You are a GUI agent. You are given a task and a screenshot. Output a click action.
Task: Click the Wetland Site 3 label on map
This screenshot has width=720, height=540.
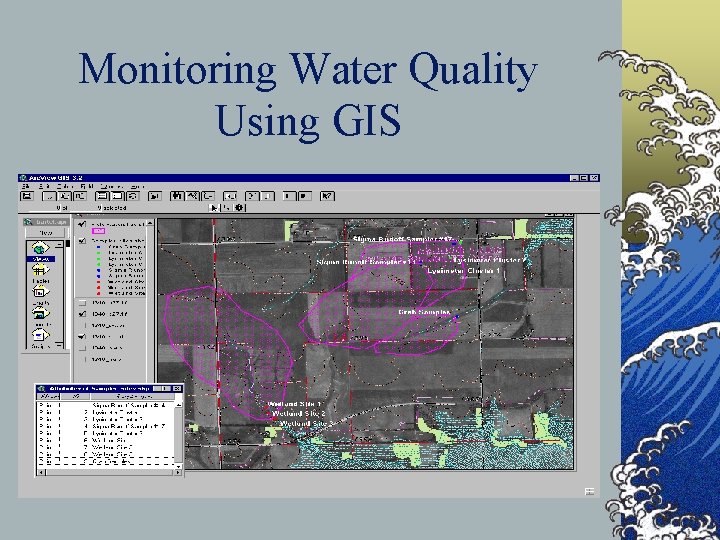pos(307,423)
